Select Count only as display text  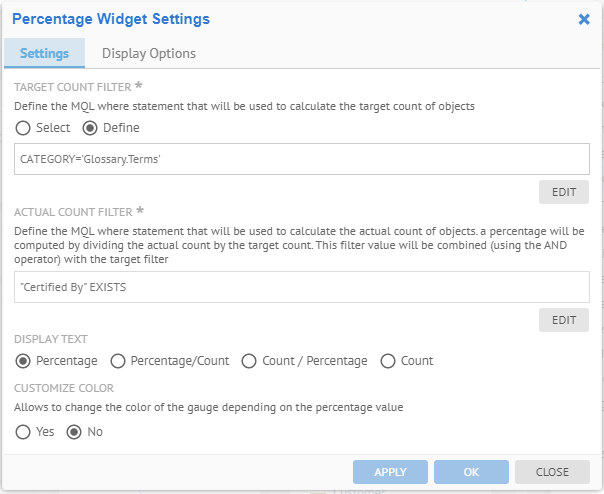(x=388, y=361)
